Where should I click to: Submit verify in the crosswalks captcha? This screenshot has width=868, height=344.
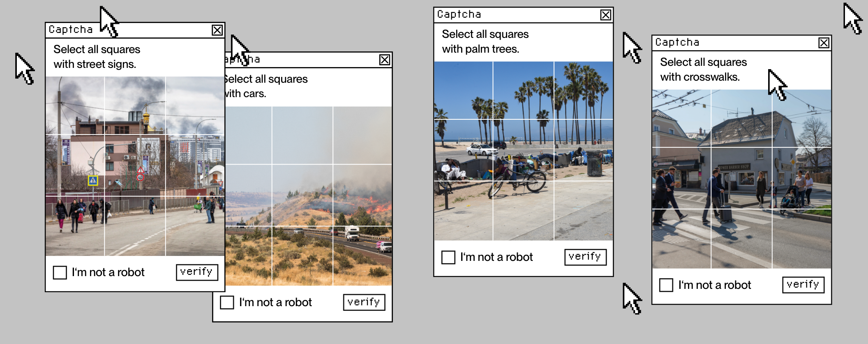[x=803, y=285]
